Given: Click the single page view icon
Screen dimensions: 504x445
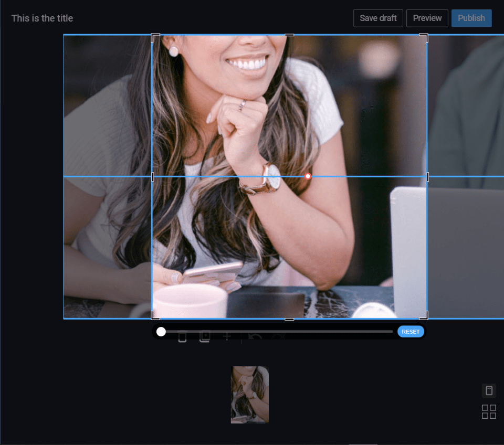Looking at the screenshot, I should [489, 390].
